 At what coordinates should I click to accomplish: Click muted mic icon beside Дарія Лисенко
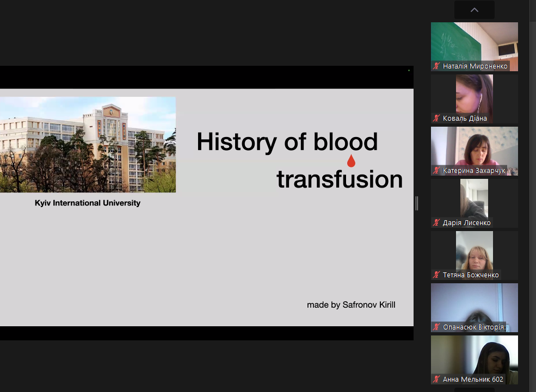point(436,222)
